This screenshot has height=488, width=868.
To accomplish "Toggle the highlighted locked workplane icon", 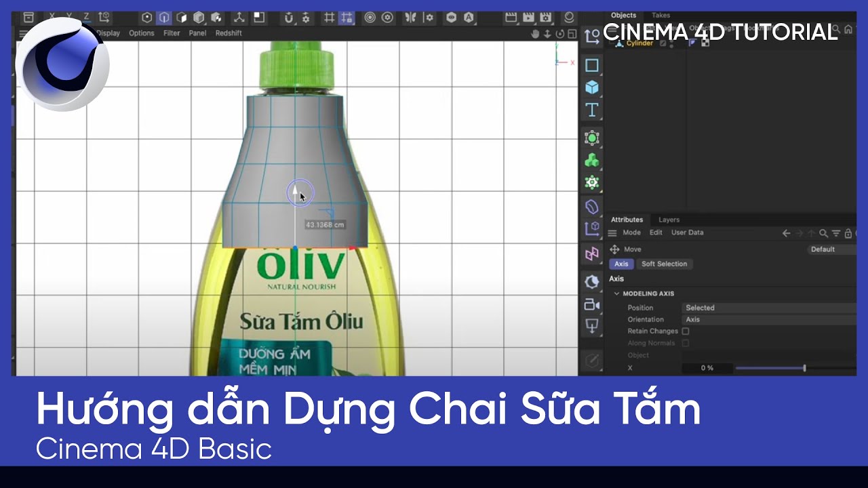I will 347,18.
